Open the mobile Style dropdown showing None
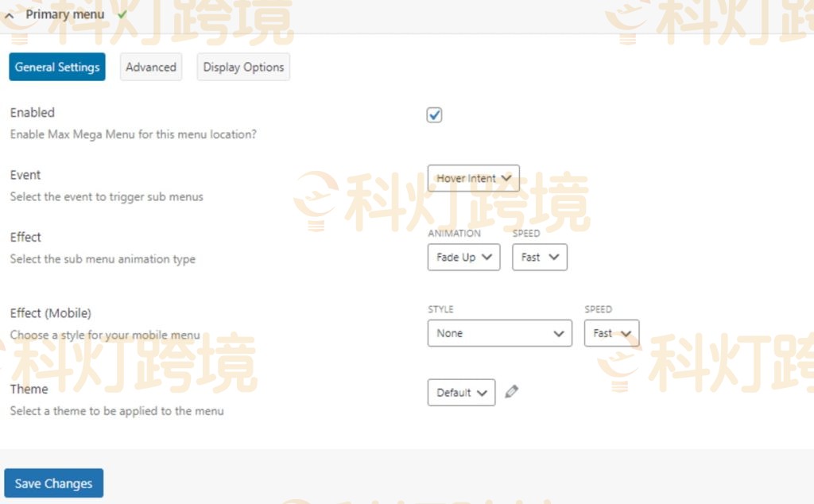Image resolution: width=814 pixels, height=504 pixels. click(x=499, y=333)
